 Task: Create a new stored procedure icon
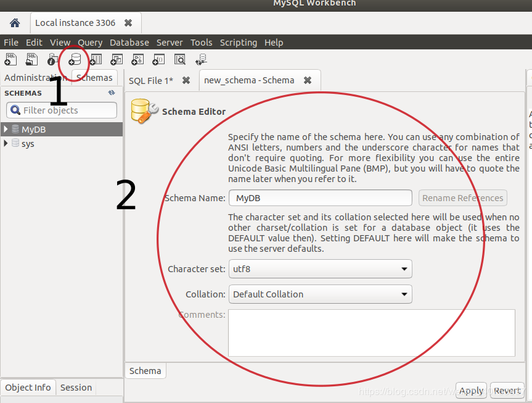[x=137, y=59]
